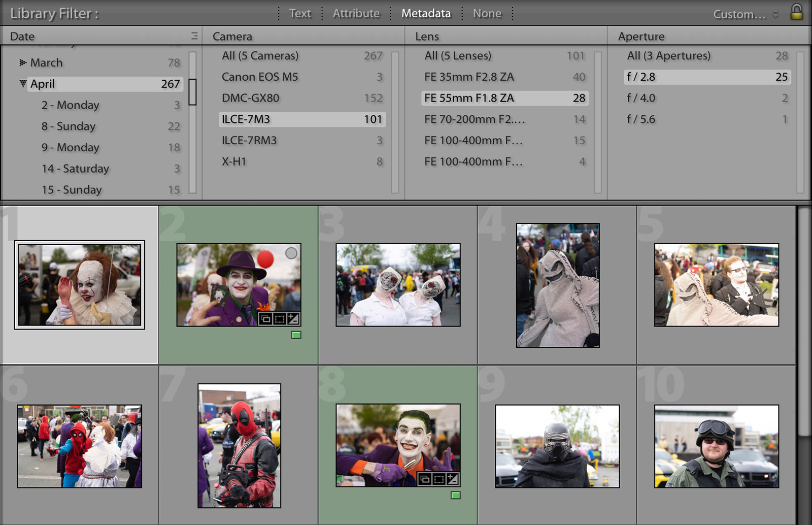Select the thumbnail in cell 5

[717, 285]
